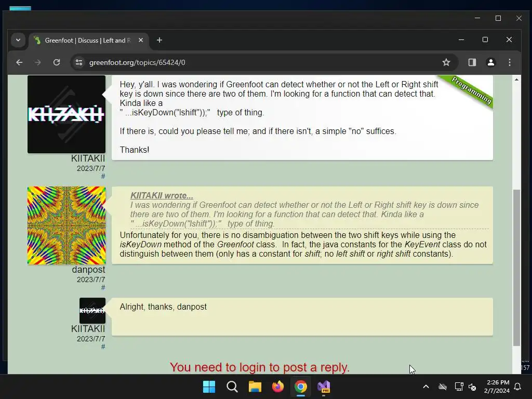
Task: Click the scrollbar up arrow
Action: point(516,79)
